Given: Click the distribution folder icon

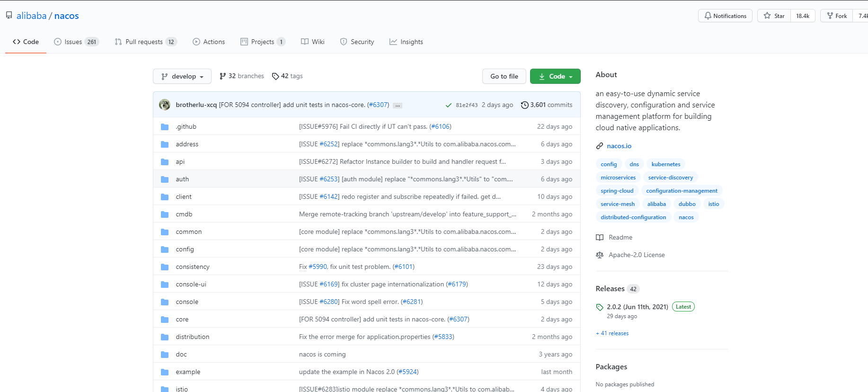Looking at the screenshot, I should click(165, 337).
